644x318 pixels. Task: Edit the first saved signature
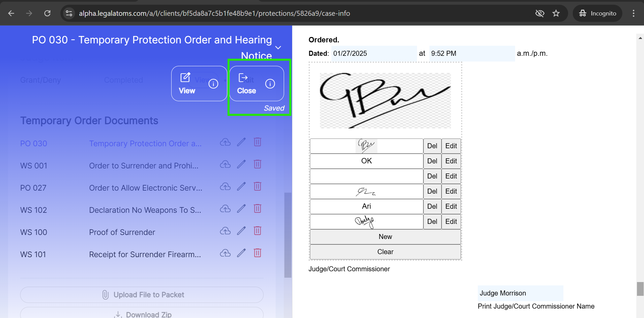click(451, 146)
